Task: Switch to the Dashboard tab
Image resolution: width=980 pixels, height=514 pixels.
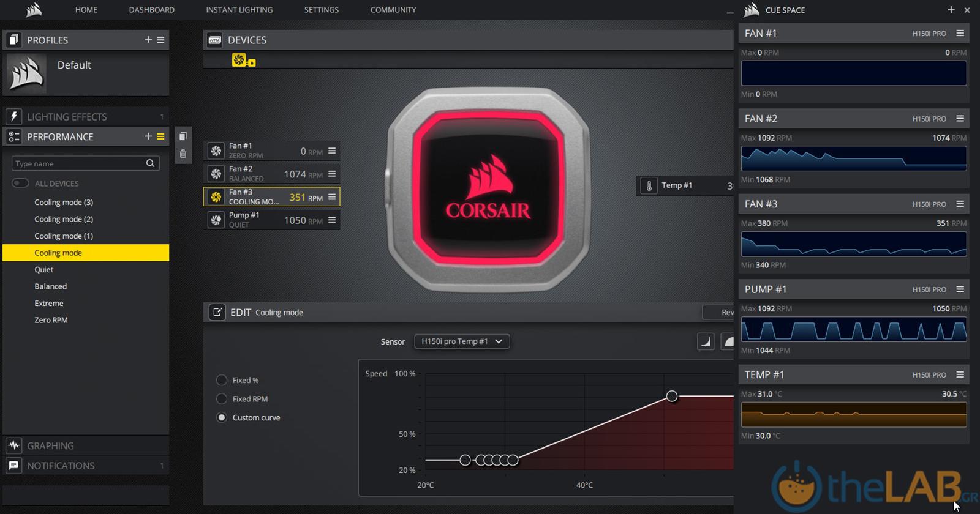Action: coord(152,10)
